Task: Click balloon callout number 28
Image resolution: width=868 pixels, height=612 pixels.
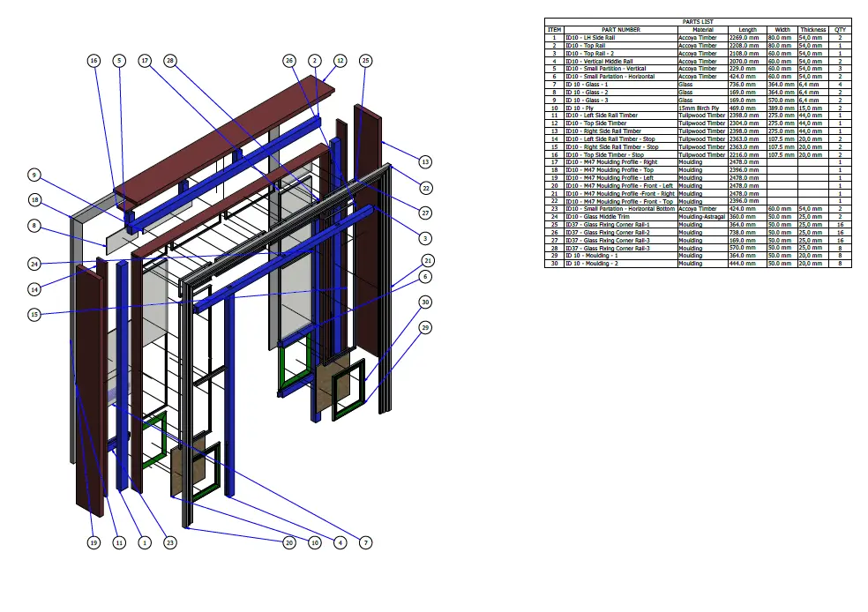Action: coord(170,61)
